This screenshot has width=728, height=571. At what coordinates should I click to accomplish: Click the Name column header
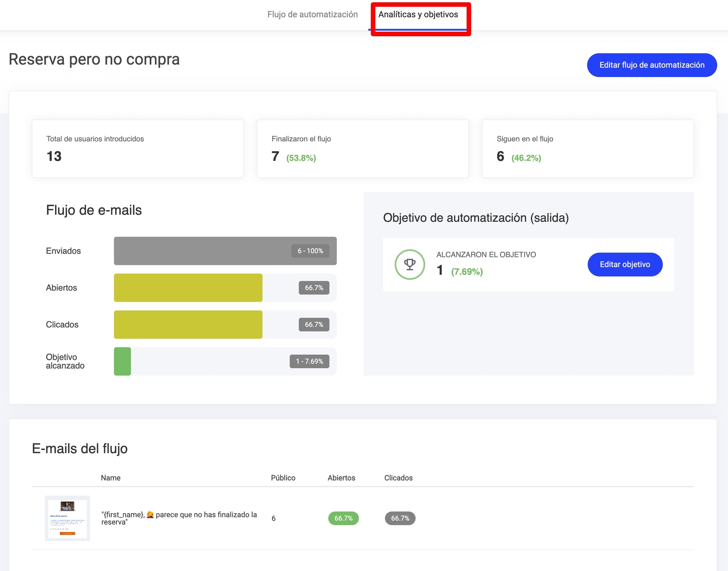coord(110,478)
